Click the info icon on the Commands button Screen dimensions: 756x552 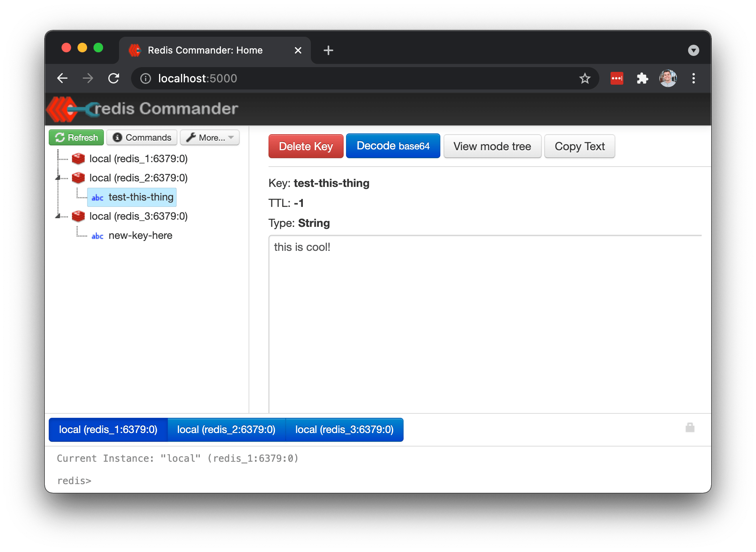(x=117, y=137)
